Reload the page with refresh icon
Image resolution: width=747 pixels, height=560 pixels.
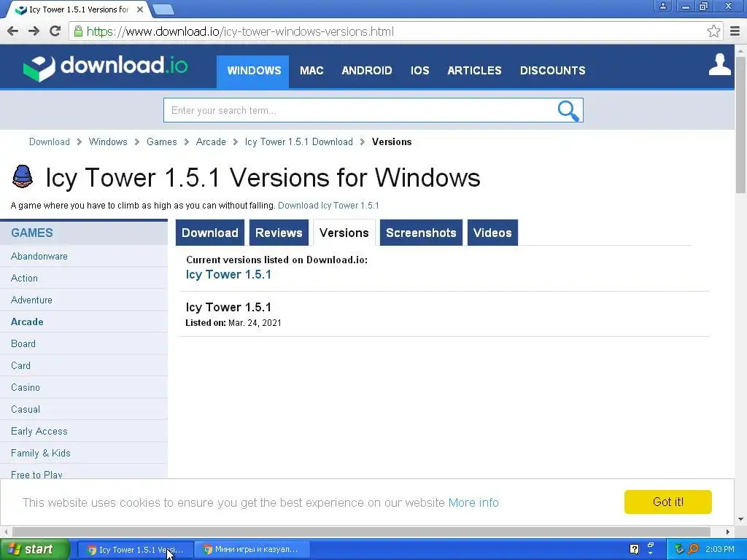(55, 31)
